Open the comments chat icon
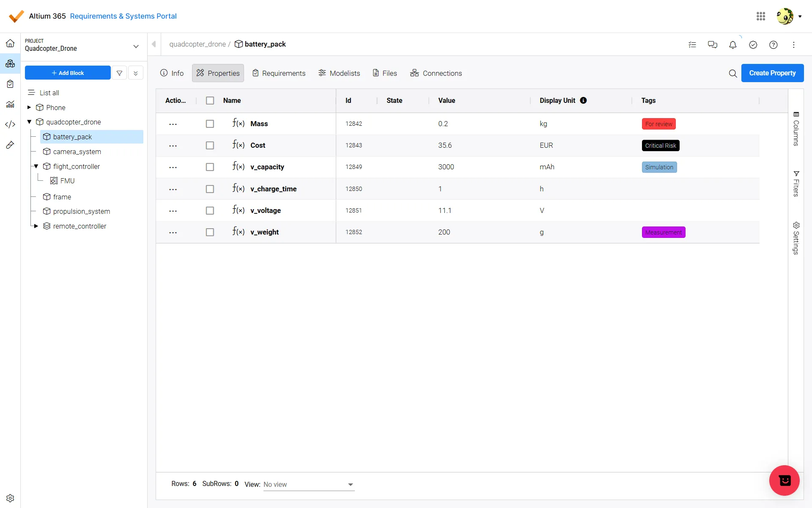 pyautogui.click(x=712, y=45)
